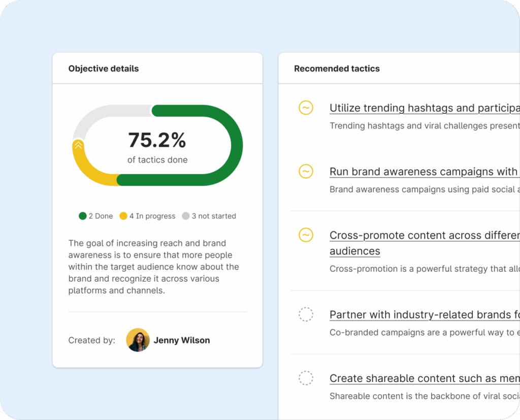This screenshot has height=420, width=520.
Task: Click yellow In progress legend dot
Action: pyautogui.click(x=123, y=216)
